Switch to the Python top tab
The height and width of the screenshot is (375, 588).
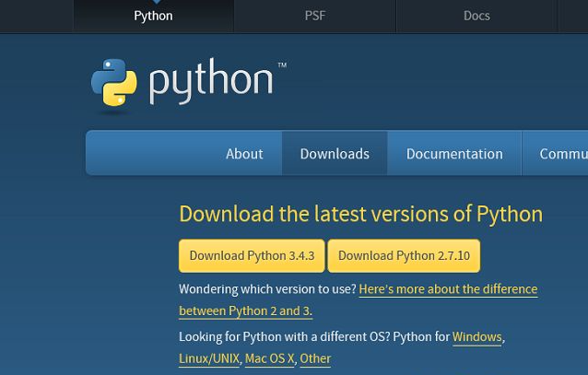153,16
